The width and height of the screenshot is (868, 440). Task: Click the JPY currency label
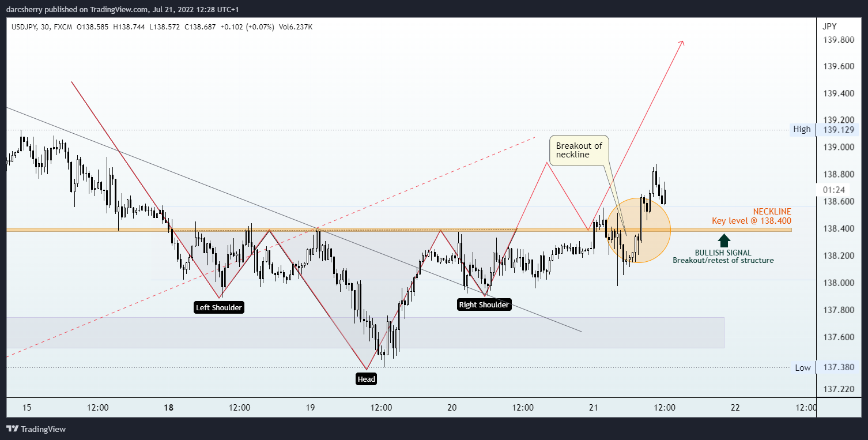(829, 26)
